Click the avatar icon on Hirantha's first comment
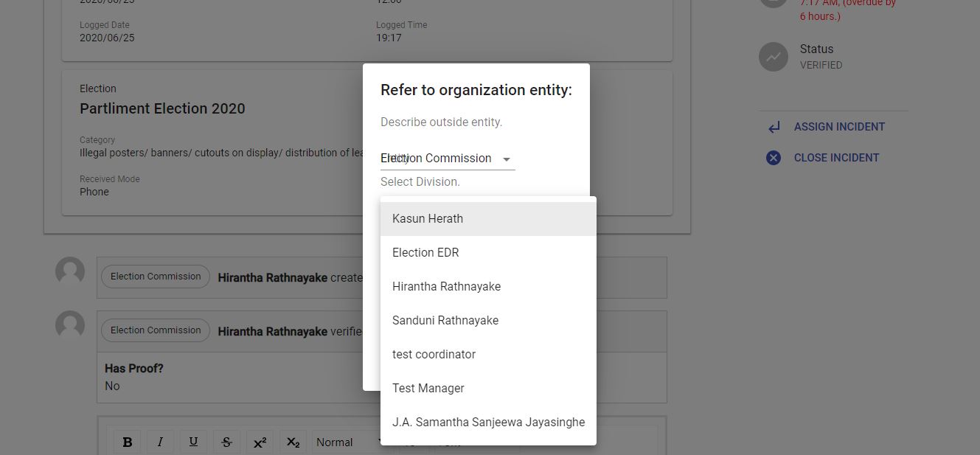The image size is (980, 455). (x=69, y=271)
